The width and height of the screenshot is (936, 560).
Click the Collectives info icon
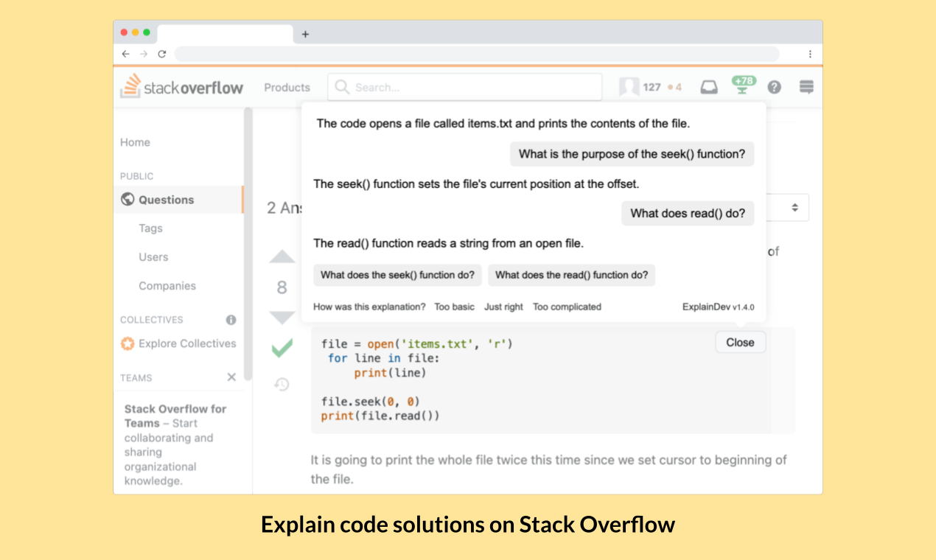pos(231,320)
